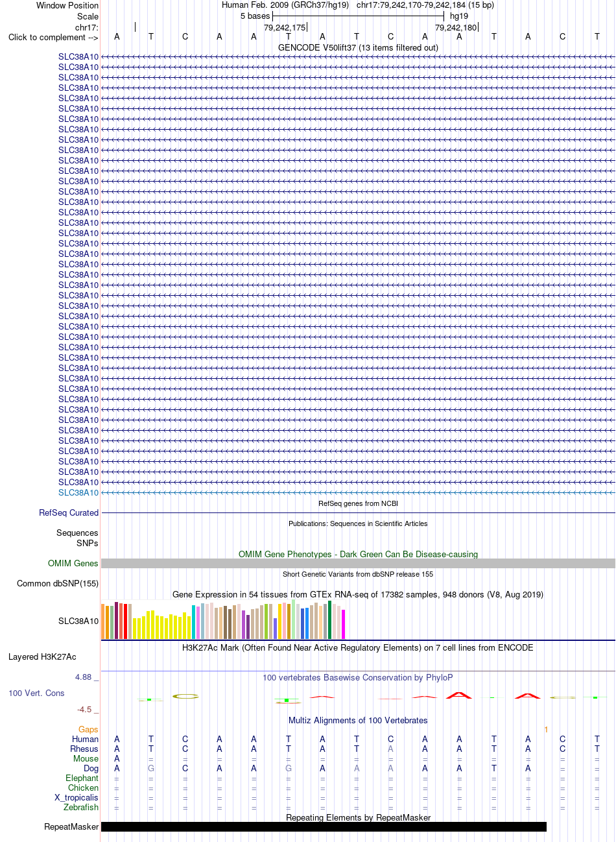Select the Dog alignment row label
Image resolution: width=616 pixels, height=842 pixels.
[x=91, y=768]
